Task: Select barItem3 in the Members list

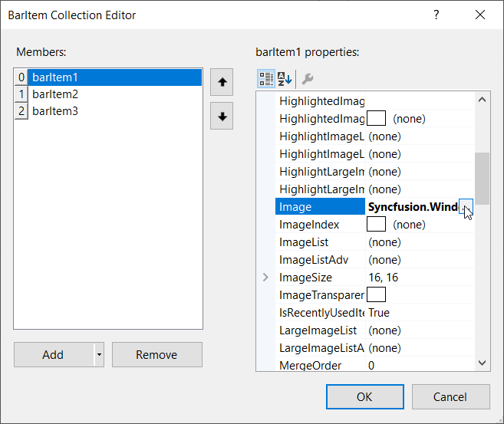Action: point(55,111)
